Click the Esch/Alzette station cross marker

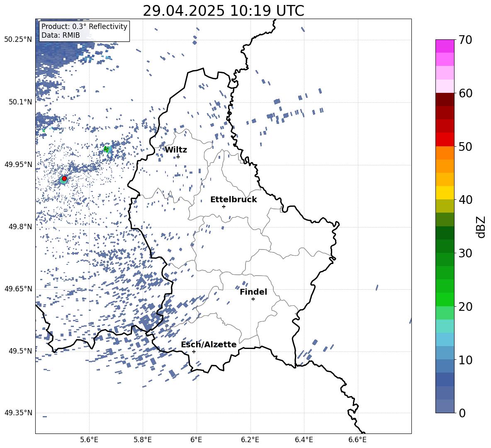[194, 351]
